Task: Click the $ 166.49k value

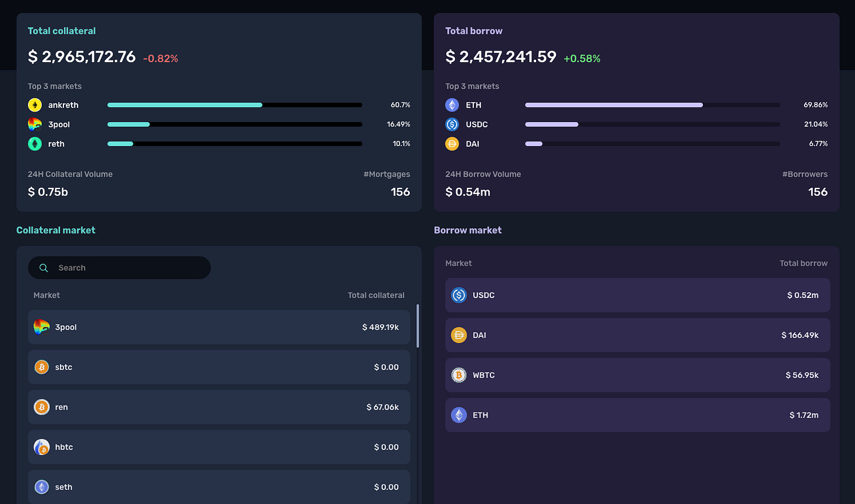Action: coord(800,335)
